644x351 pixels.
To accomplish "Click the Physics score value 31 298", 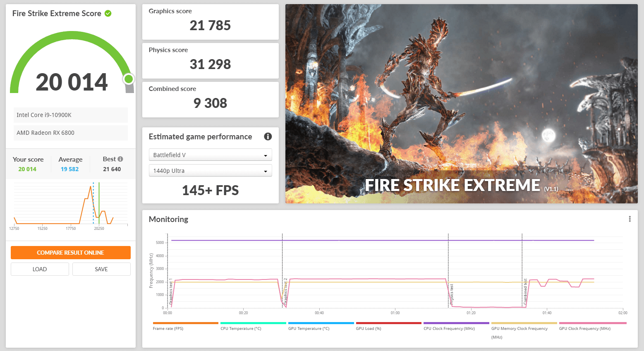I will click(210, 64).
